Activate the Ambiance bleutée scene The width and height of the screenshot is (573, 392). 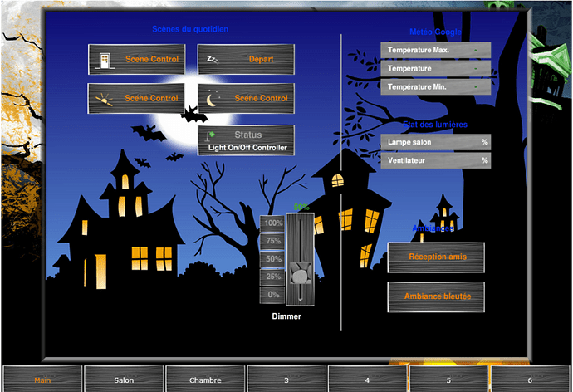[437, 296]
